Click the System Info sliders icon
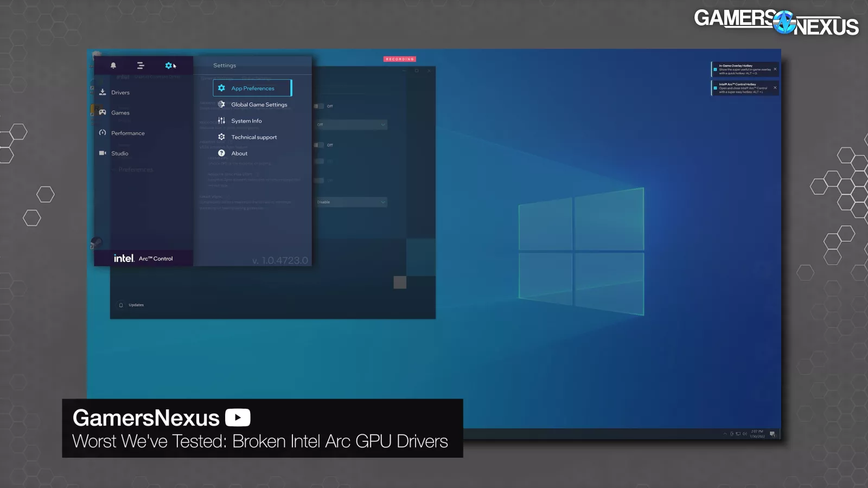The width and height of the screenshot is (868, 488). 221,121
